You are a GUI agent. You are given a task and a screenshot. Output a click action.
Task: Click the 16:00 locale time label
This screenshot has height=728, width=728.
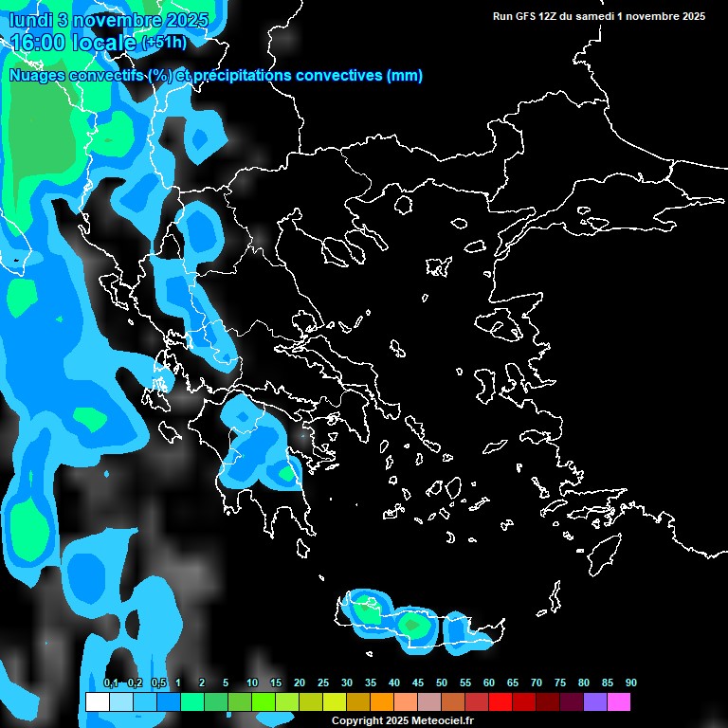pos(72,43)
